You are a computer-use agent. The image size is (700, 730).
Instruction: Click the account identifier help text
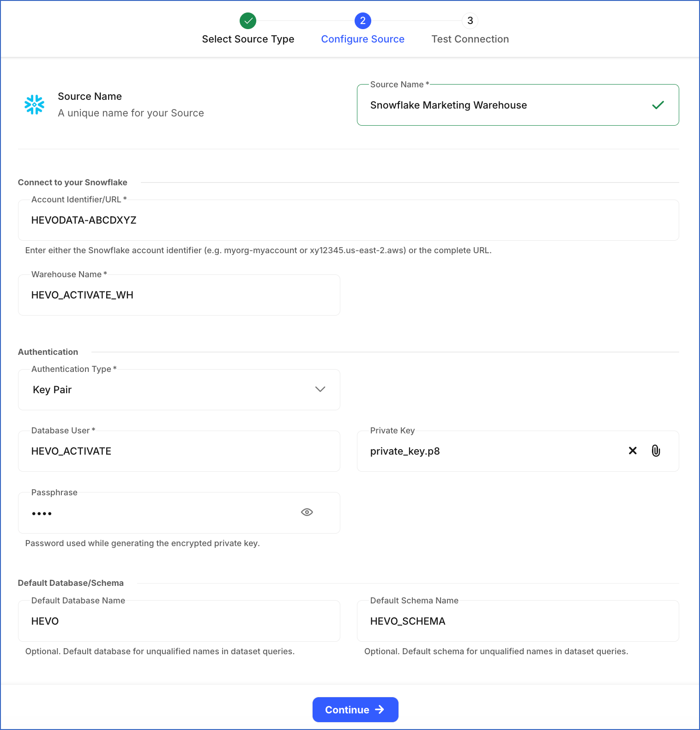click(258, 250)
